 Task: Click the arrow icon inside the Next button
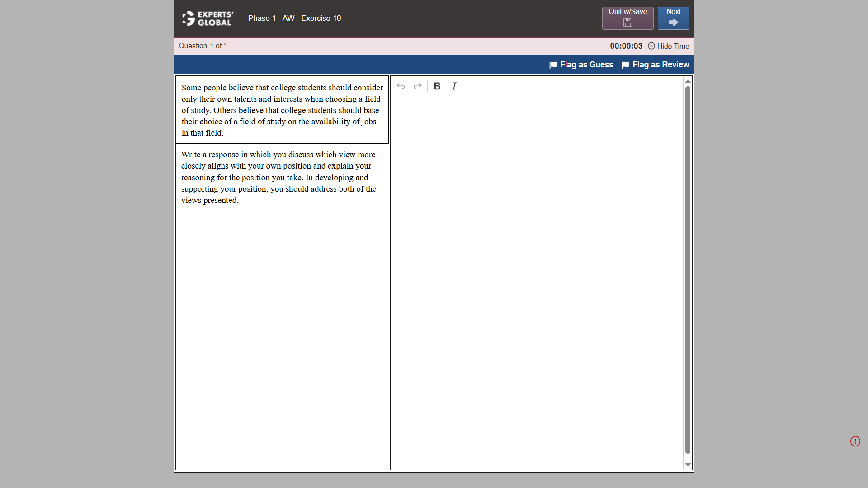(x=673, y=22)
